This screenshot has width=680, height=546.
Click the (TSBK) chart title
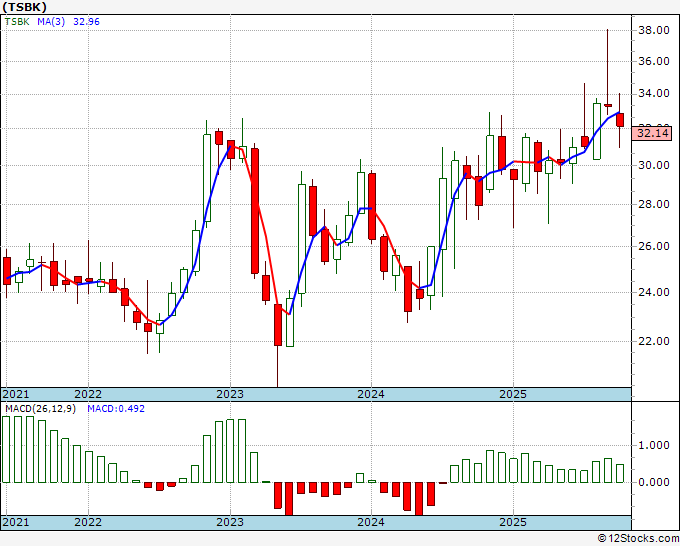24,7
